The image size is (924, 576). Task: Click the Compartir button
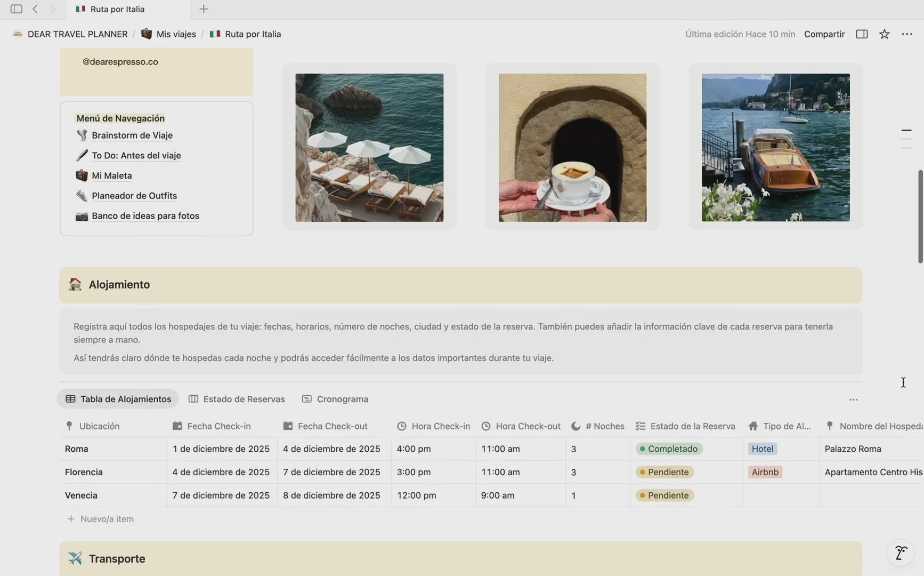[824, 34]
